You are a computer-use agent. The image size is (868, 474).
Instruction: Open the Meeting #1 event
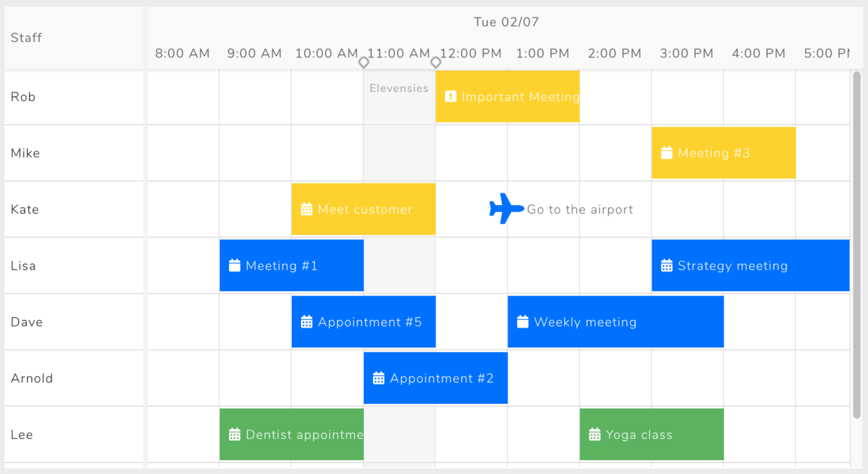291,265
